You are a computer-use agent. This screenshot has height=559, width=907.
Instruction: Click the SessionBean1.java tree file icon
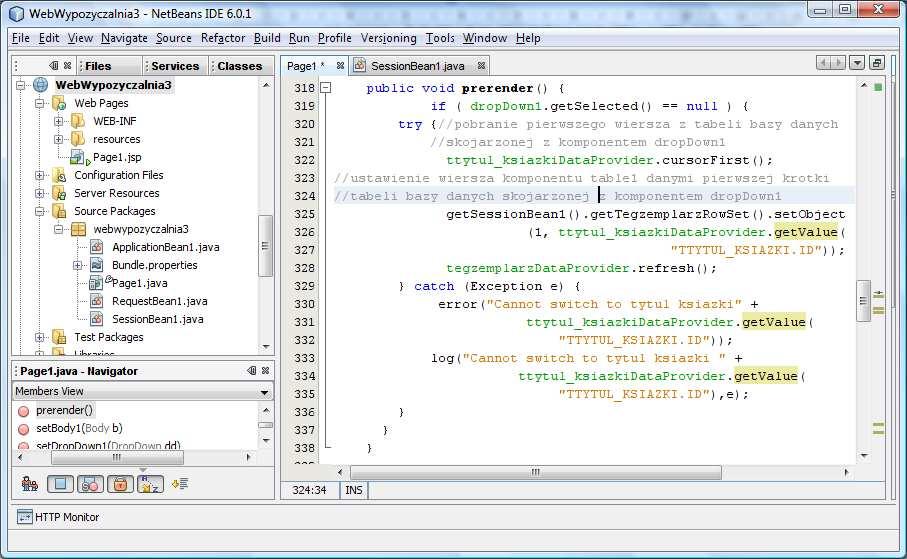point(97,319)
